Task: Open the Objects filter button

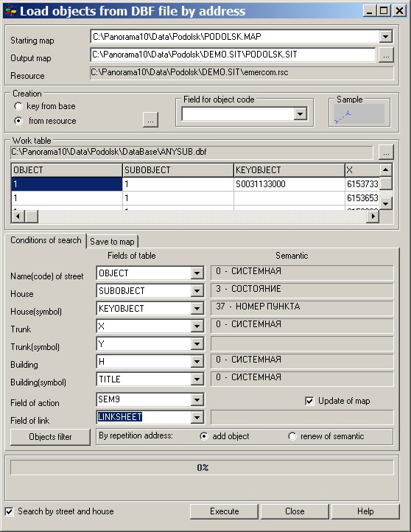Action: click(x=50, y=437)
